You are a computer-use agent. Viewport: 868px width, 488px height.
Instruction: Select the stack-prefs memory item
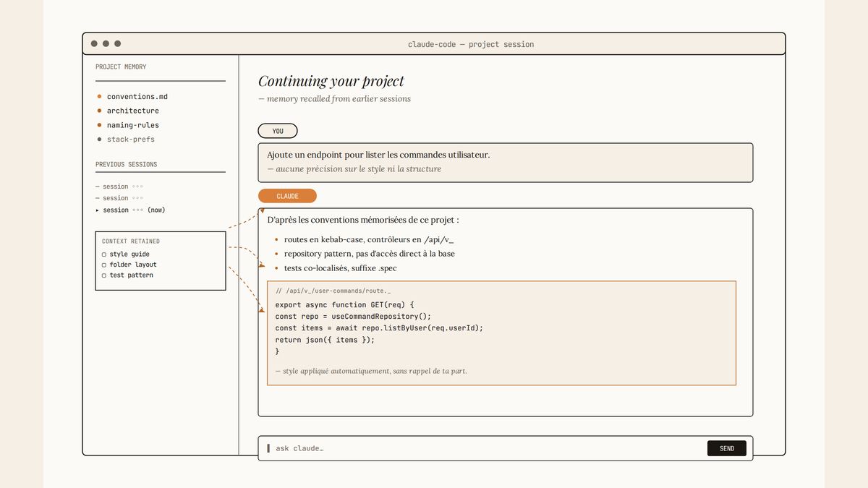[x=131, y=139]
